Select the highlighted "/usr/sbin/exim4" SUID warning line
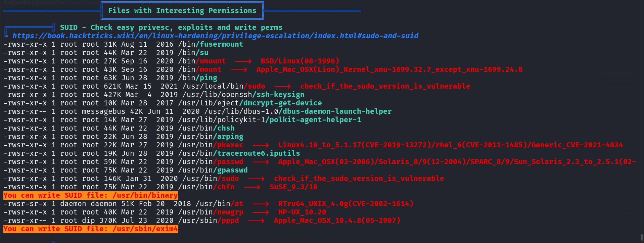Screen dimensions: 644x243 [x=90, y=229]
